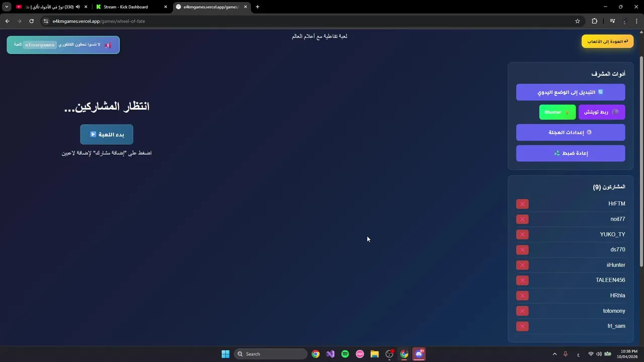Screen dimensions: 644x362
Task: Click the page vertical scrollbar
Action: click(x=641, y=161)
